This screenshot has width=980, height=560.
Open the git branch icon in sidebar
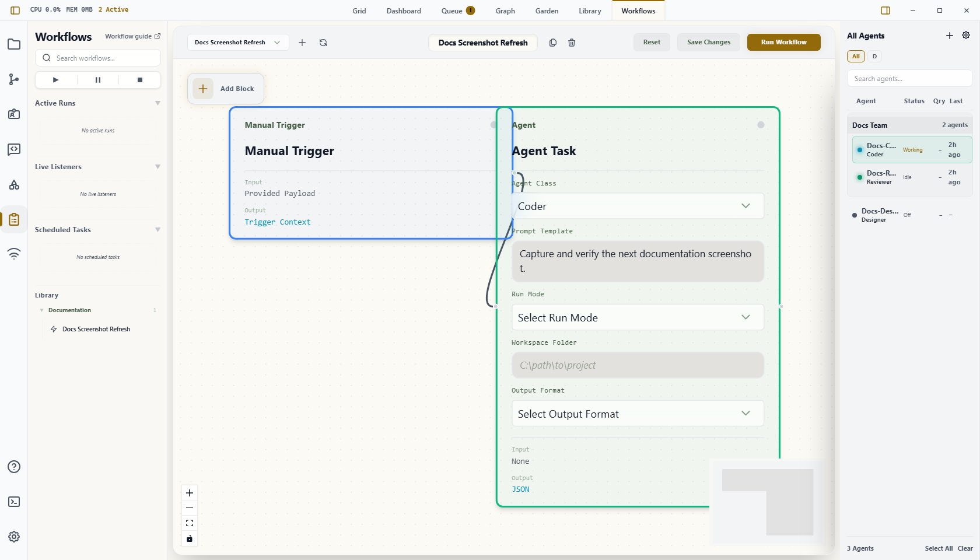14,79
